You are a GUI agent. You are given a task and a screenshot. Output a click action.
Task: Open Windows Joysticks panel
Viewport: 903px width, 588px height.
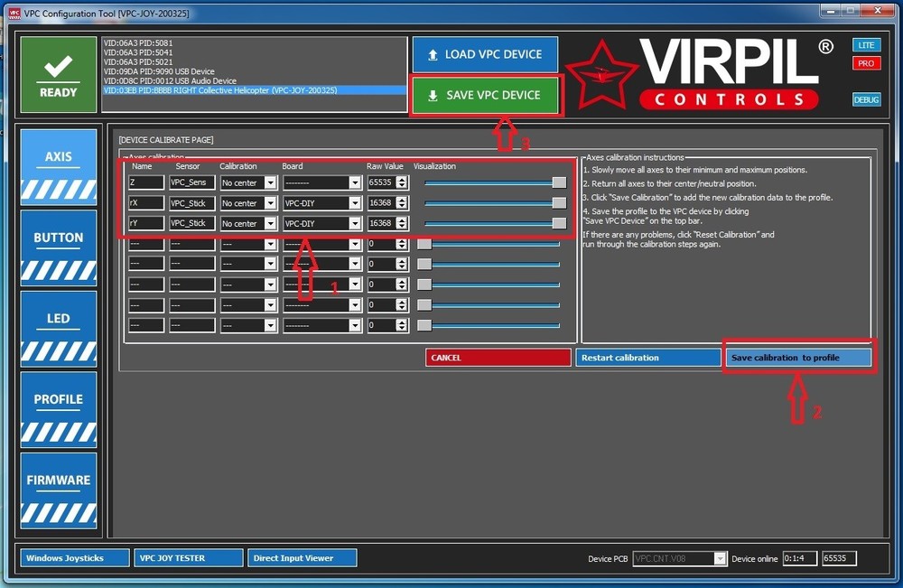pos(75,558)
